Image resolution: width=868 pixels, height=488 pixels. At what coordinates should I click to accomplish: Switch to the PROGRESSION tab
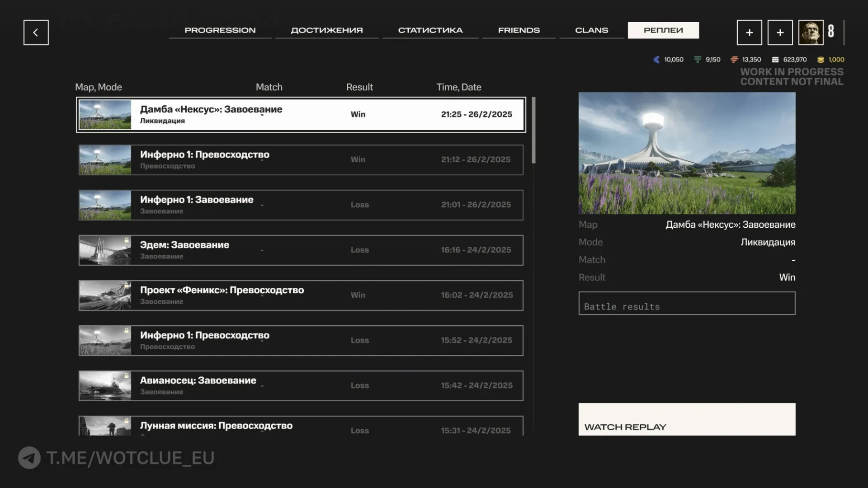pos(220,30)
